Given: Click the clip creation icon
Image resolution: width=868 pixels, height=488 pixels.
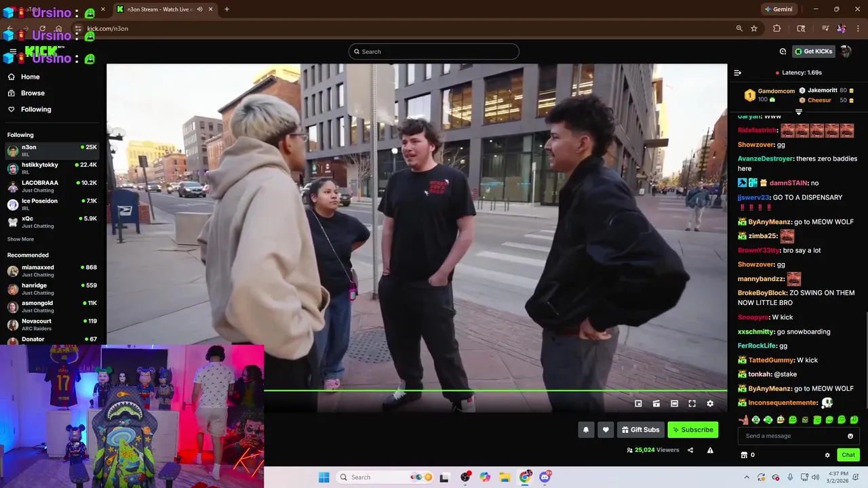Looking at the screenshot, I should 656,403.
